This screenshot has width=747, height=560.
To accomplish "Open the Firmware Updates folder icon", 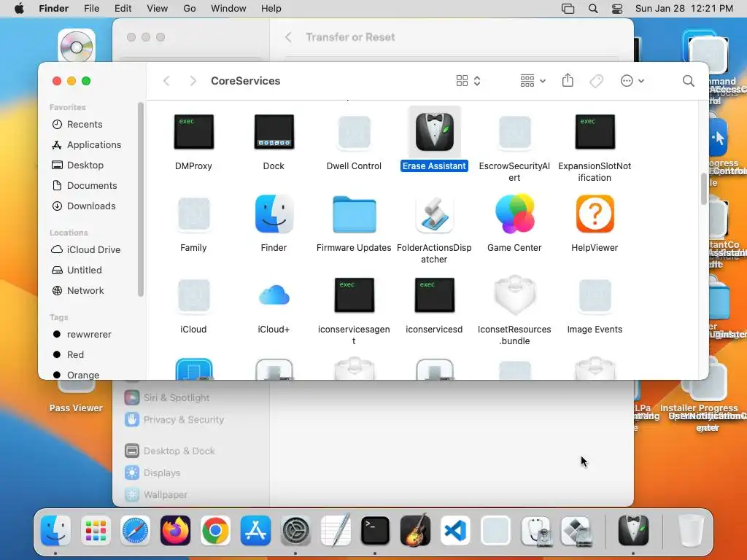I will [x=354, y=214].
